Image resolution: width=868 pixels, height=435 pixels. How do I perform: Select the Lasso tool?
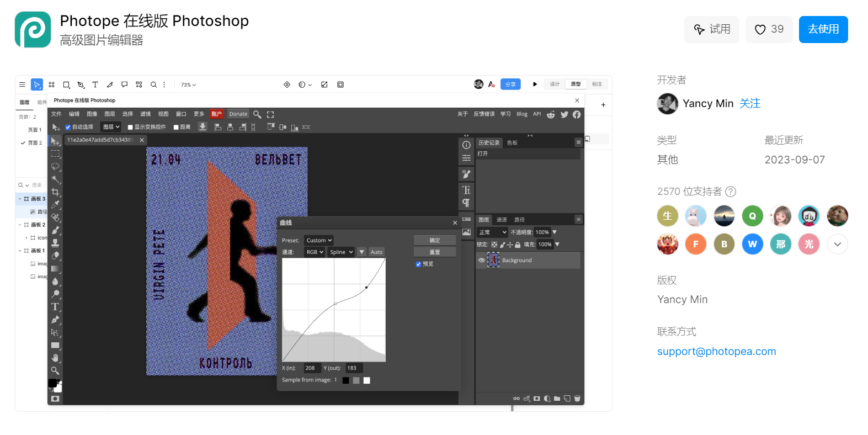click(55, 167)
